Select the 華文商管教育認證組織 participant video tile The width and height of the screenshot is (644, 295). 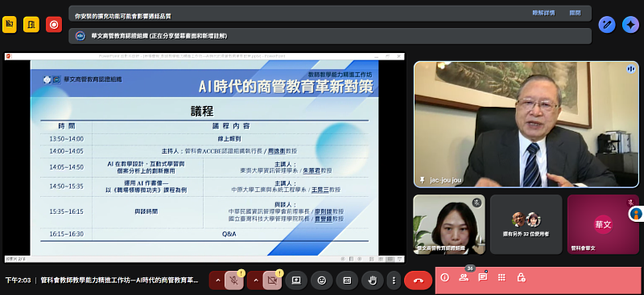coord(449,224)
